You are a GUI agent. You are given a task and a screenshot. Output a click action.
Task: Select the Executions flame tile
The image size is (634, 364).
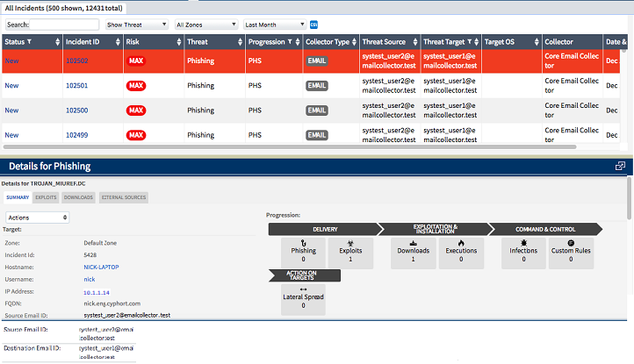pos(461,253)
